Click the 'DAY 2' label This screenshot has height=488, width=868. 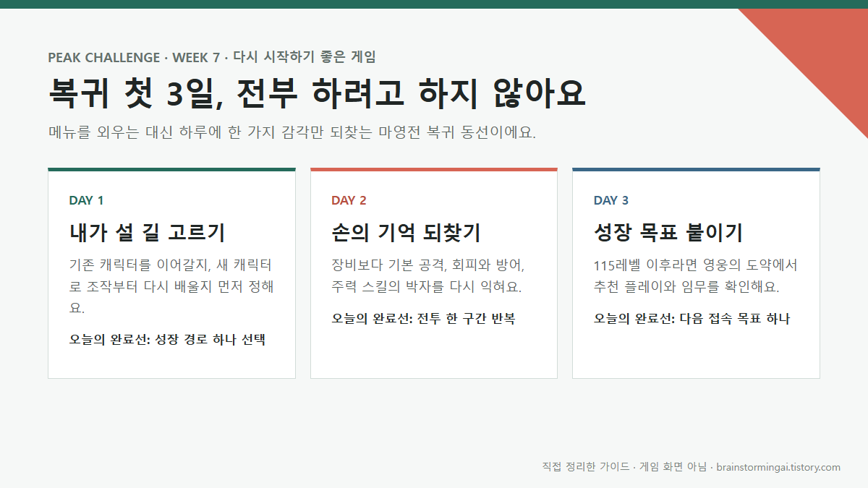[349, 200]
